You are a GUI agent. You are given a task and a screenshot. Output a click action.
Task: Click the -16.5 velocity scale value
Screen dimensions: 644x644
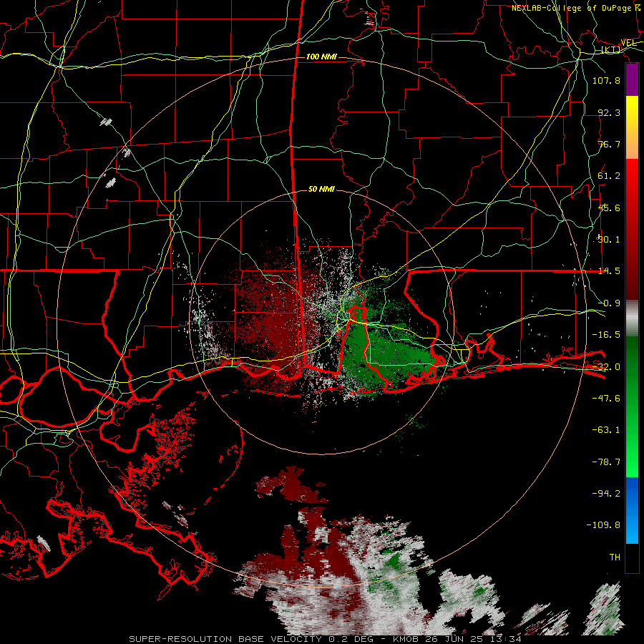pyautogui.click(x=606, y=335)
